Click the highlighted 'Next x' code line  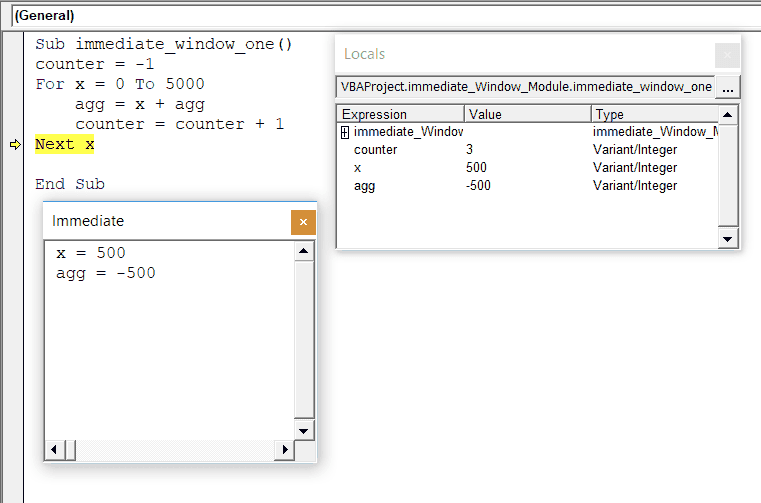[65, 144]
